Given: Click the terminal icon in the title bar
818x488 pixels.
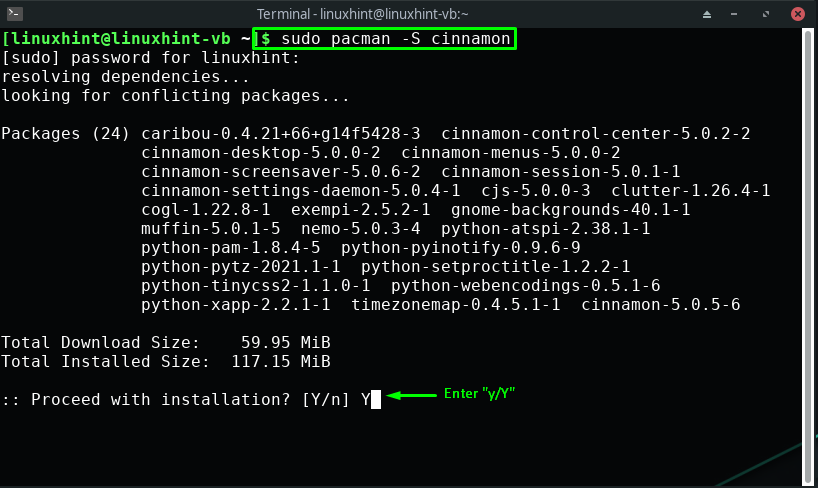Looking at the screenshot, I should (14, 14).
